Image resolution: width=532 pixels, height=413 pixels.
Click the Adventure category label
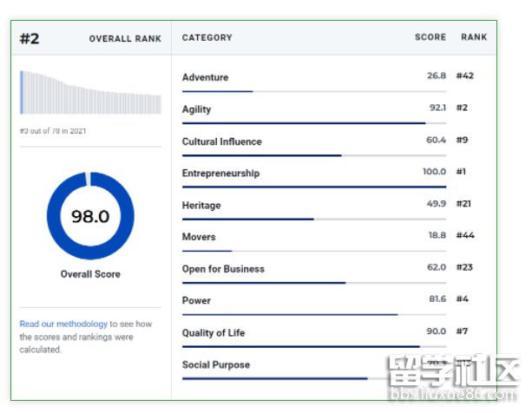pos(205,77)
